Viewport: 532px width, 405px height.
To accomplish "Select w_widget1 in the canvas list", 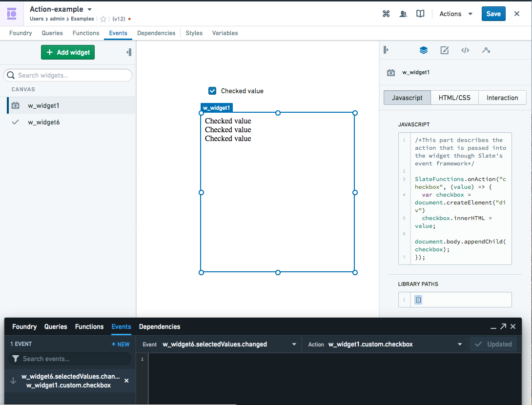I will pyautogui.click(x=72, y=105).
